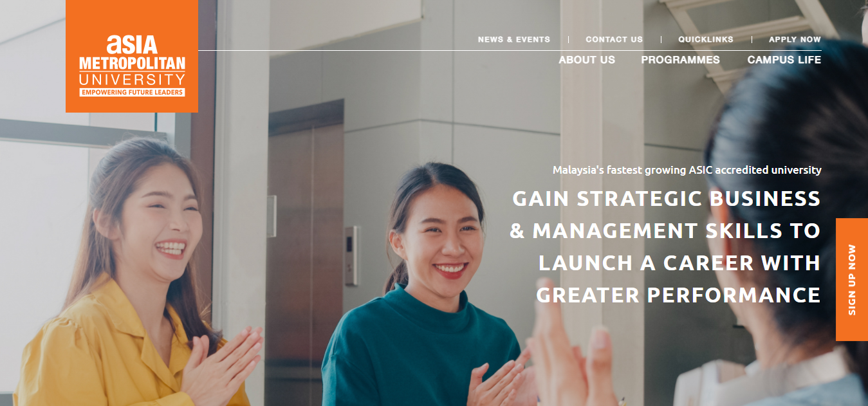Click the Empowering Future Leaders tagline banner
The height and width of the screenshot is (406, 868).
[132, 92]
